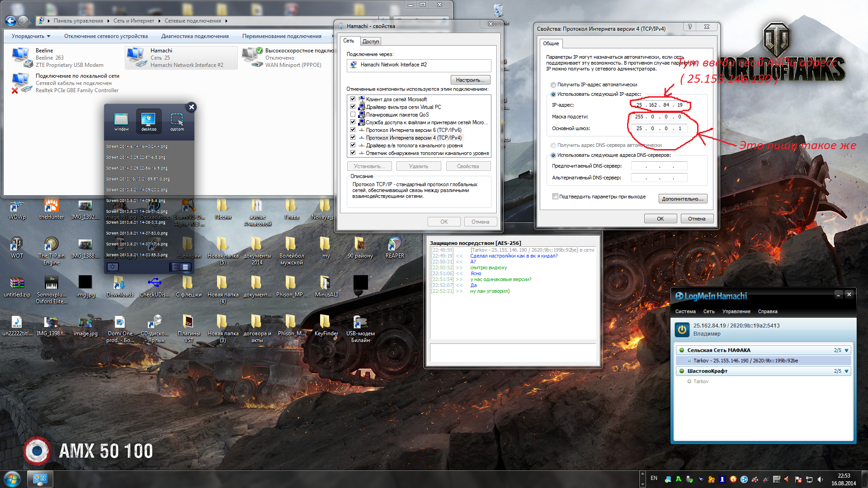Viewport: 868px width, 488px height.
Task: Toggle Клиент для сетей Microsoft checkbox
Action: 353,99
